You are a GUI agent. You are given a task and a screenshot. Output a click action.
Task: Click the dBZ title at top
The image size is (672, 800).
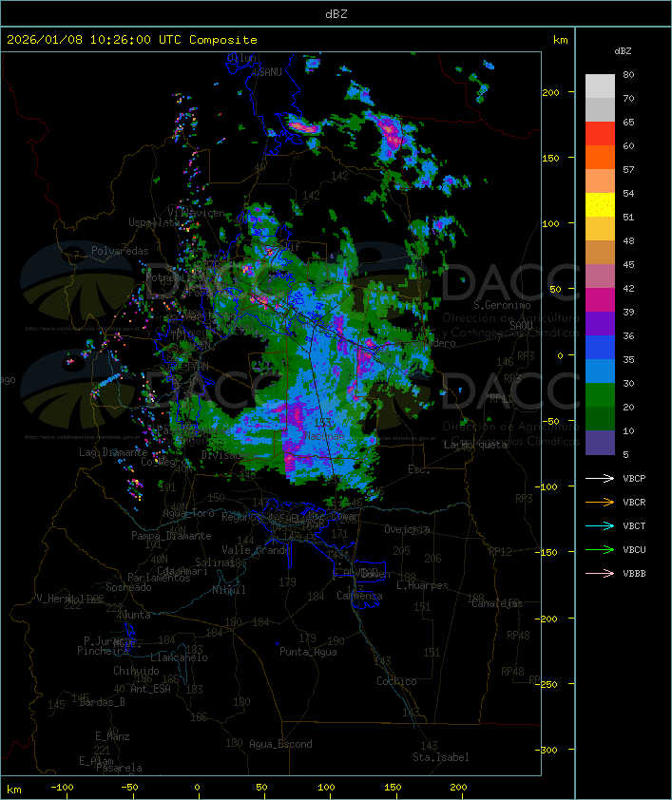[x=336, y=13]
